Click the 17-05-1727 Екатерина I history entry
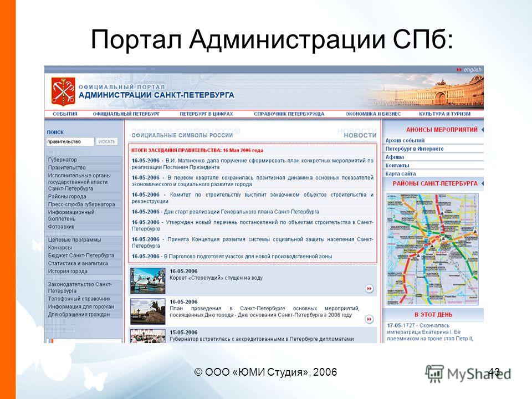The image size is (532, 399). [430, 332]
